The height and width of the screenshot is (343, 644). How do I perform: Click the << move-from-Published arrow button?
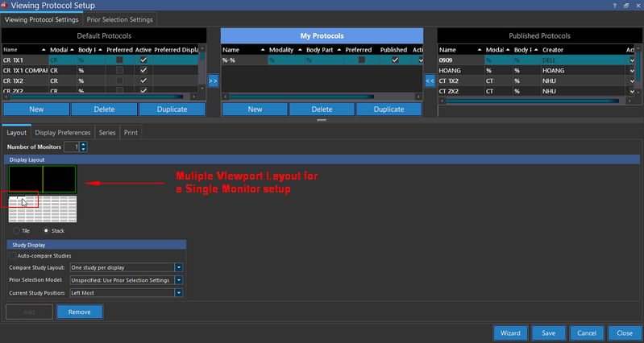430,81
